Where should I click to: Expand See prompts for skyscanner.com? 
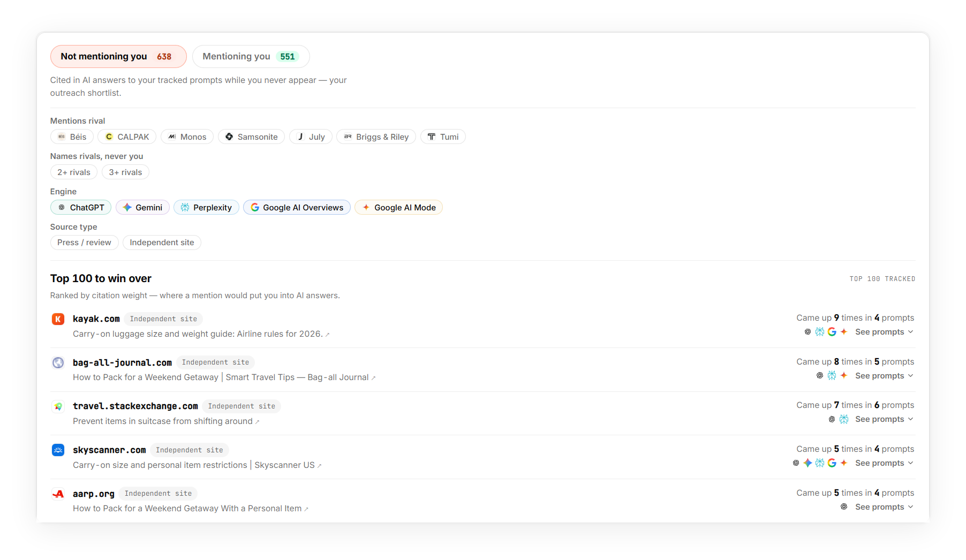(884, 463)
